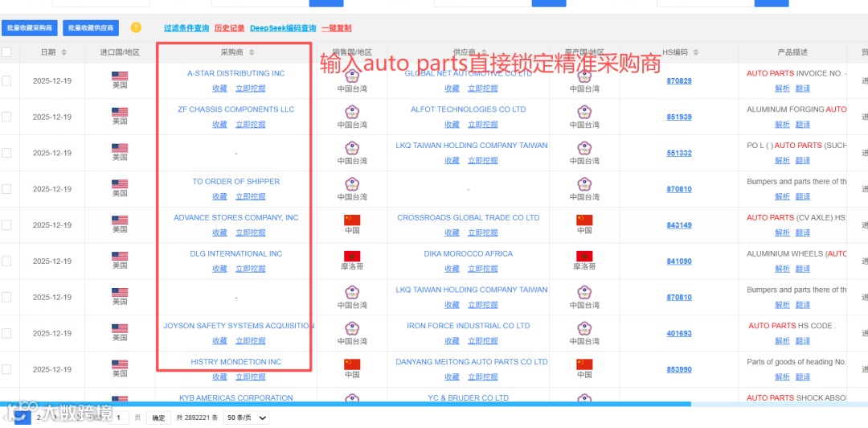Open DIKA MOROCCO AFRICA supplier link
Image resolution: width=868 pixels, height=428 pixels.
point(469,253)
